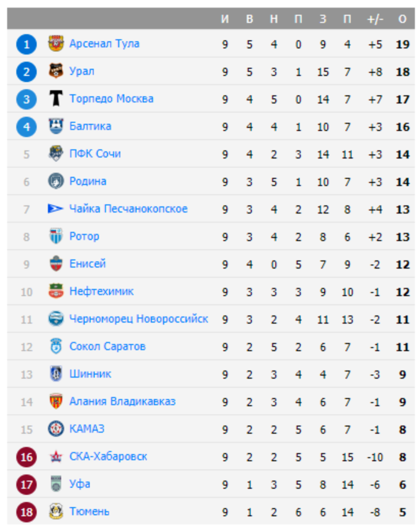Click the СКА-Хабаровск star logo
420x529 pixels.
pyautogui.click(x=56, y=457)
